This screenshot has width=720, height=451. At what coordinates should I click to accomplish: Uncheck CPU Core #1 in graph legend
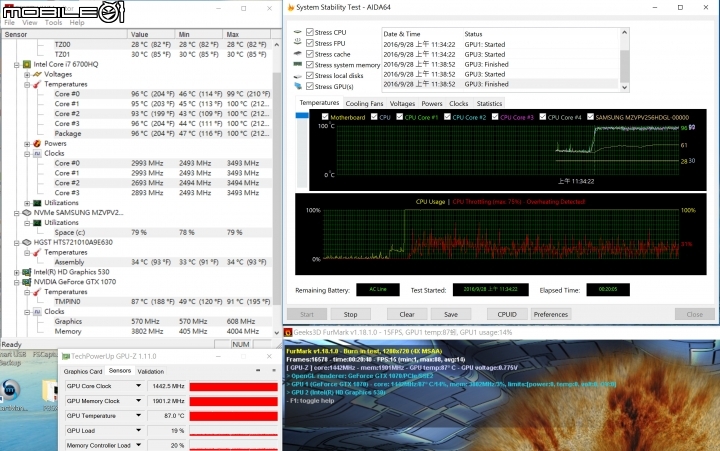coord(399,117)
